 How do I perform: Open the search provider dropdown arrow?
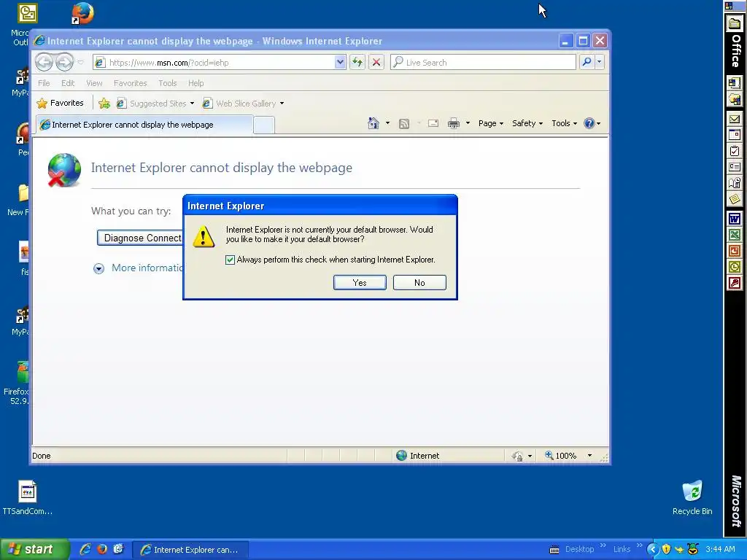600,62
